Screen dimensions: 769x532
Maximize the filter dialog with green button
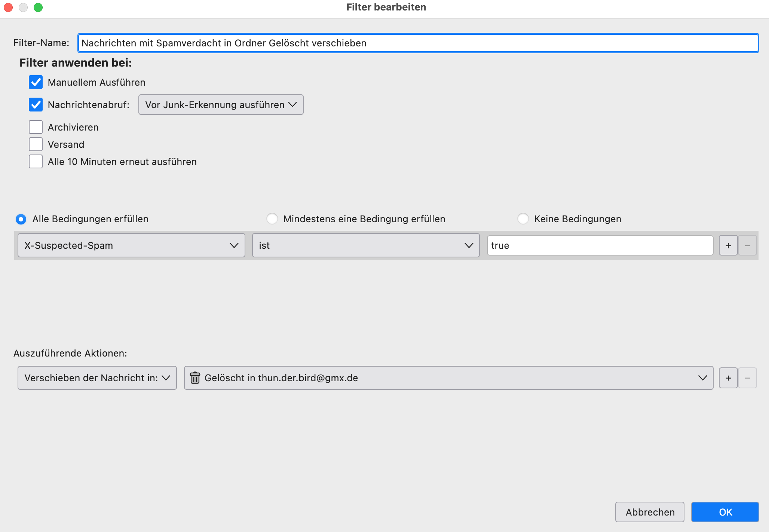tap(38, 7)
